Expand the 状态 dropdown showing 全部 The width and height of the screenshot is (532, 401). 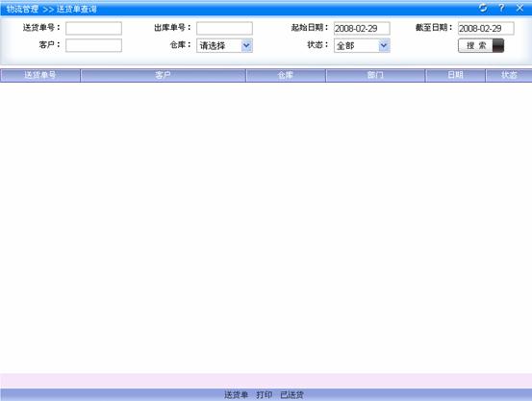(362, 46)
